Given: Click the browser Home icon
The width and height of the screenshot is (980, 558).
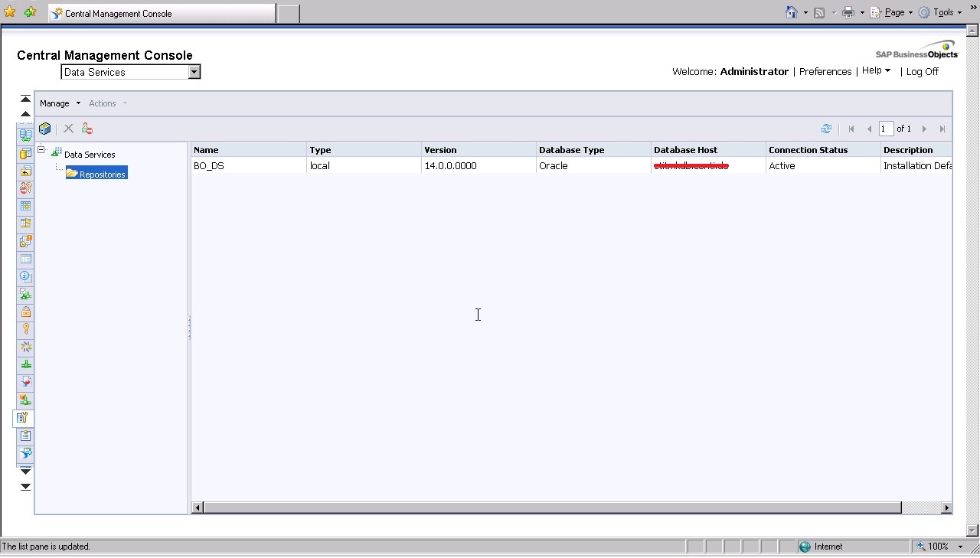Looking at the screenshot, I should pos(792,12).
